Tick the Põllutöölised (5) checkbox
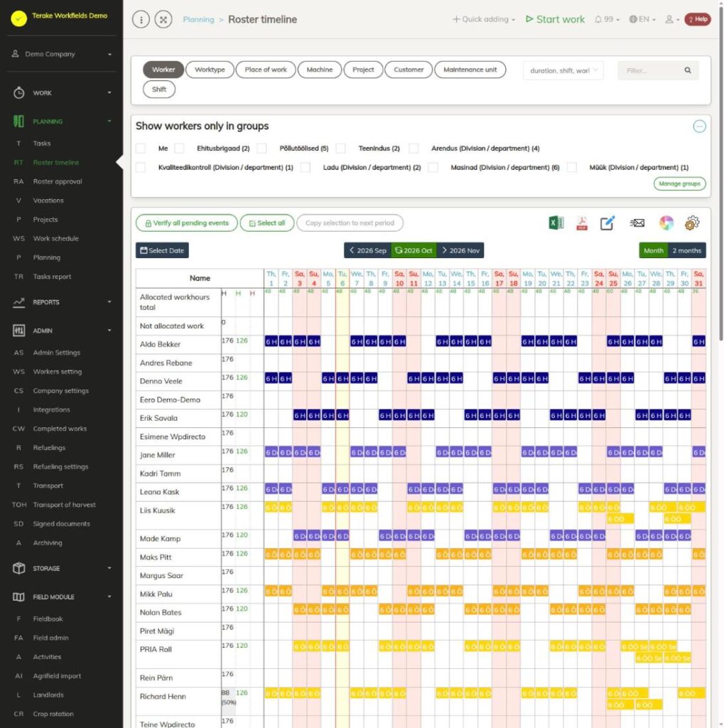 [261, 149]
